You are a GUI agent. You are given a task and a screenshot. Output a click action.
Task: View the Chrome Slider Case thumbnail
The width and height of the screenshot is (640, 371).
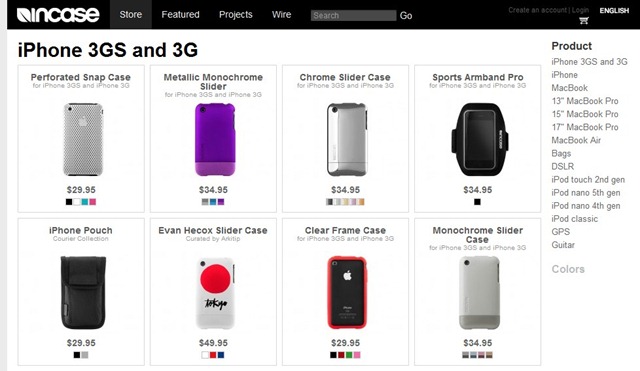tap(347, 139)
